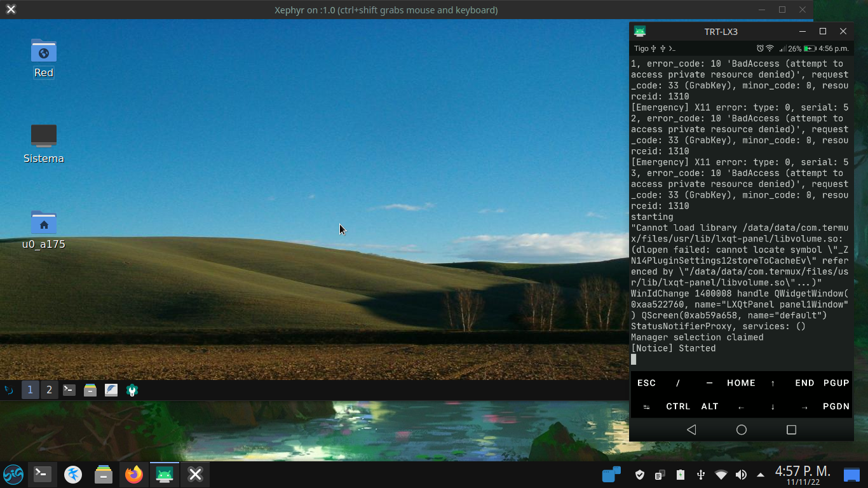Screen dimensions: 868x488
Task: Click the "Manager selection claimed" terminal line
Action: point(697,337)
